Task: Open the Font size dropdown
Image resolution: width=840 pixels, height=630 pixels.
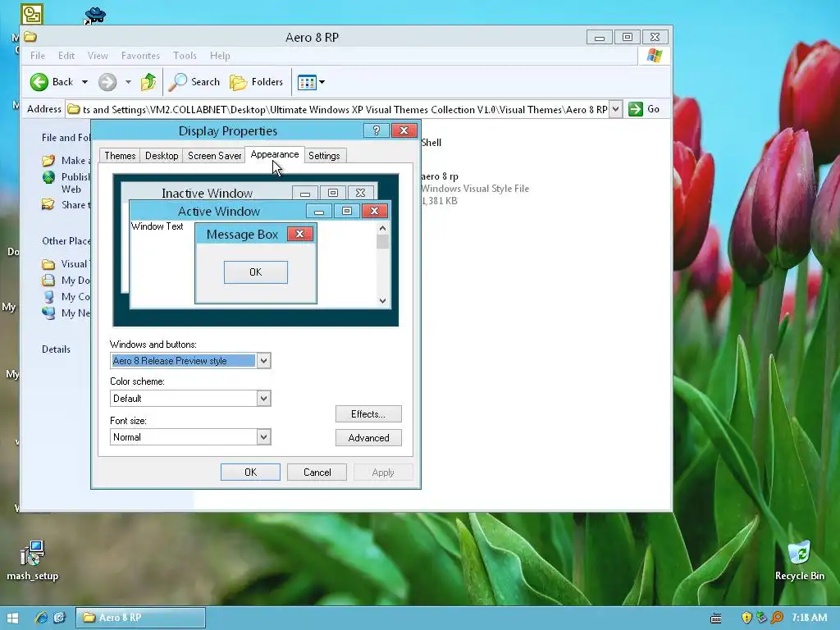Action: click(263, 436)
